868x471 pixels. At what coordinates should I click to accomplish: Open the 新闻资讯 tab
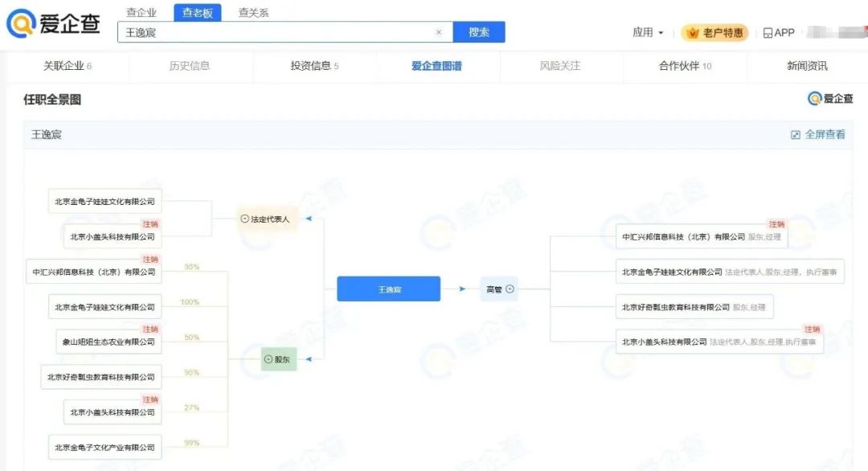pyautogui.click(x=807, y=66)
